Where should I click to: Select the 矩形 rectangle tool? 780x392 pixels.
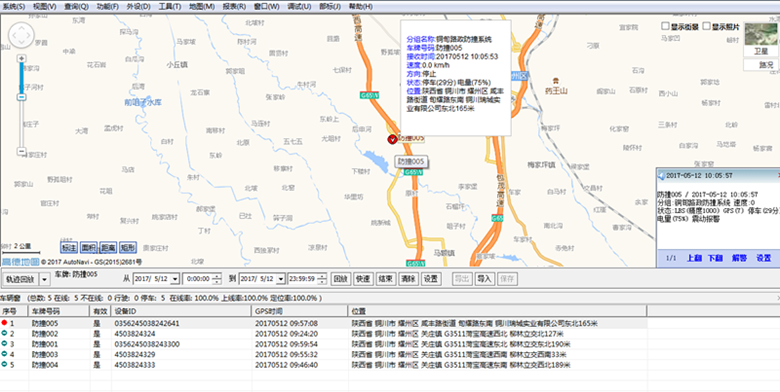coord(128,247)
